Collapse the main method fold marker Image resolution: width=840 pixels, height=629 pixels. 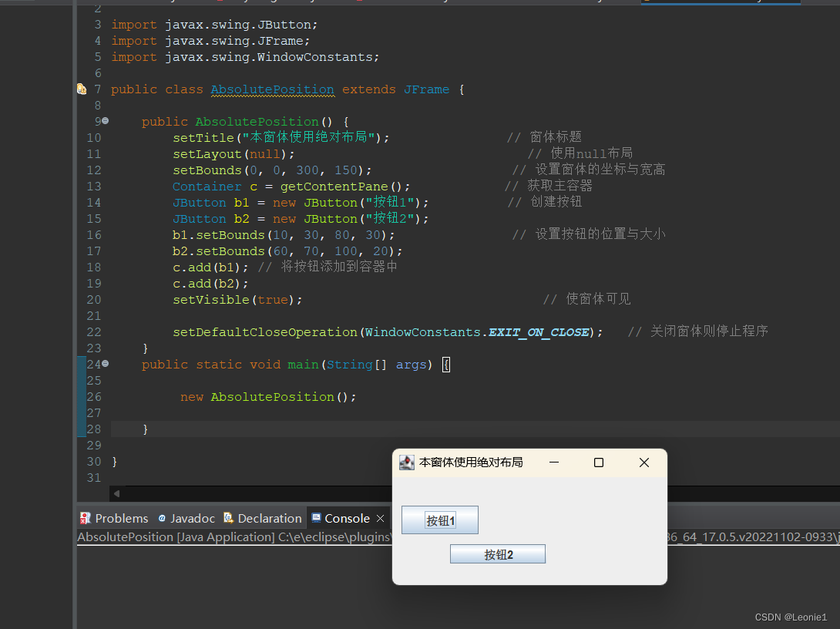tap(104, 363)
